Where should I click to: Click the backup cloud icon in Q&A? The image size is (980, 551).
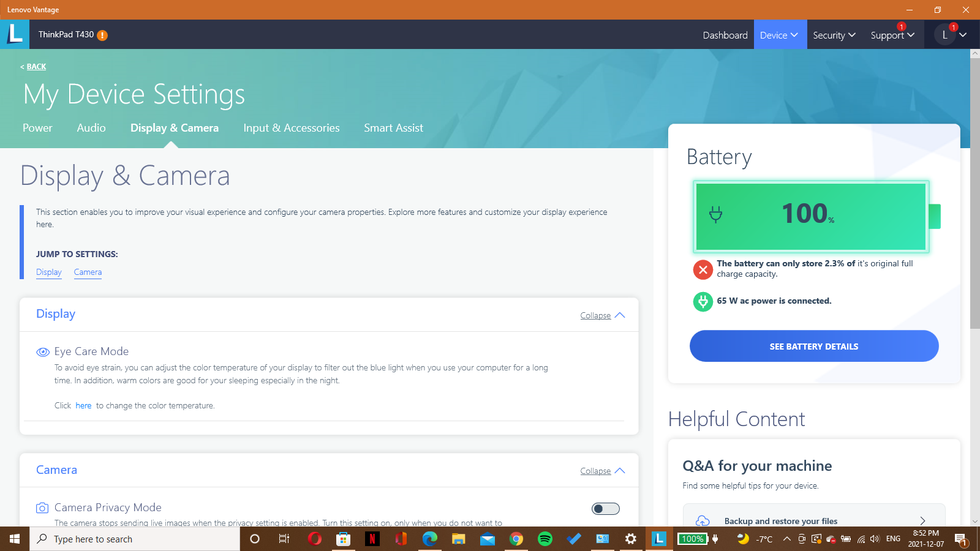[x=703, y=521]
